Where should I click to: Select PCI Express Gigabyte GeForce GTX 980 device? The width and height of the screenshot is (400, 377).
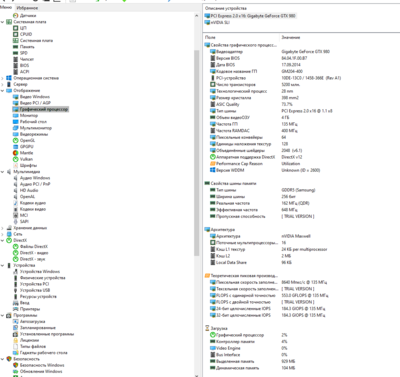250,16
